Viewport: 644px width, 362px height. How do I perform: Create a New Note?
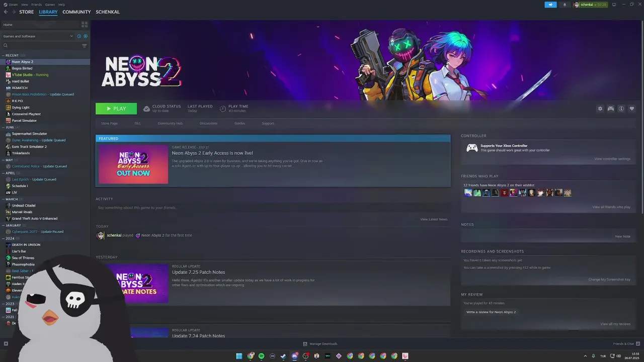[x=623, y=236]
